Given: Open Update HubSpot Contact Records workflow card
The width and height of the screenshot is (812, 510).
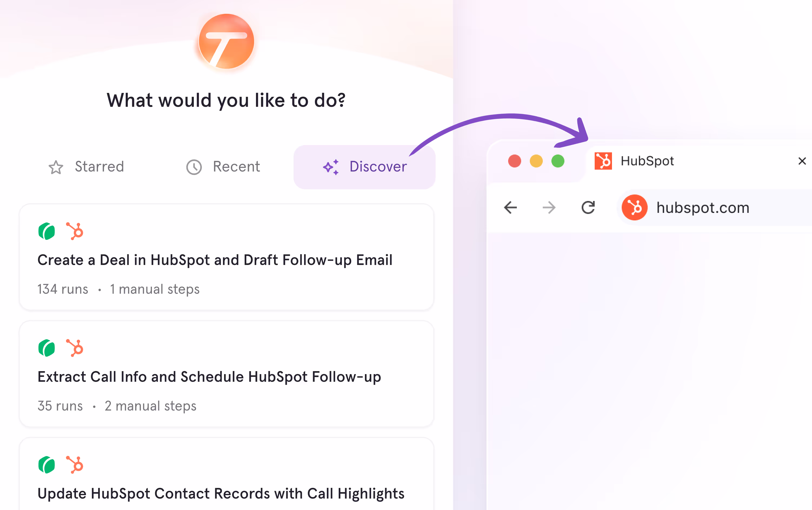Looking at the screenshot, I should click(226, 474).
